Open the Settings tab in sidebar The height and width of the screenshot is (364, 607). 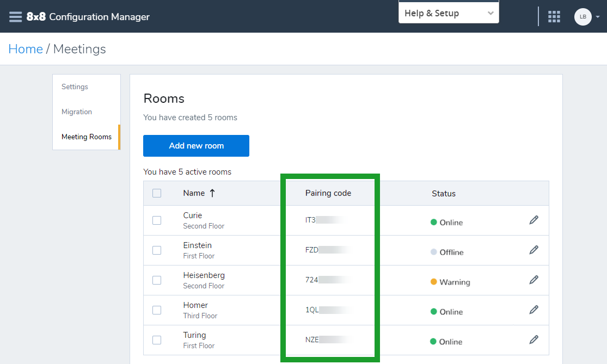point(75,87)
